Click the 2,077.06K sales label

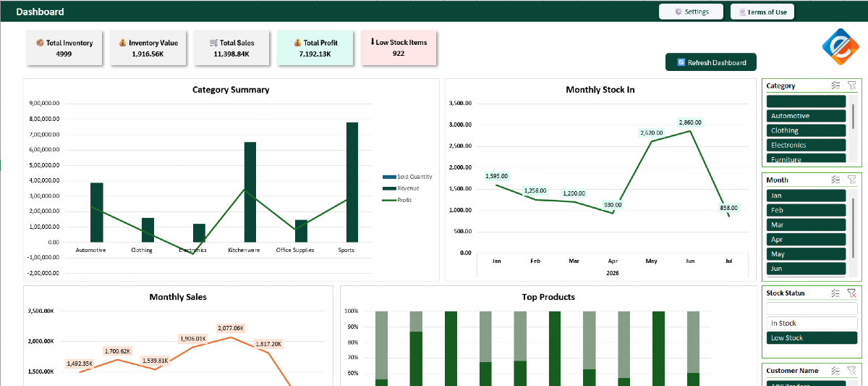coord(231,328)
